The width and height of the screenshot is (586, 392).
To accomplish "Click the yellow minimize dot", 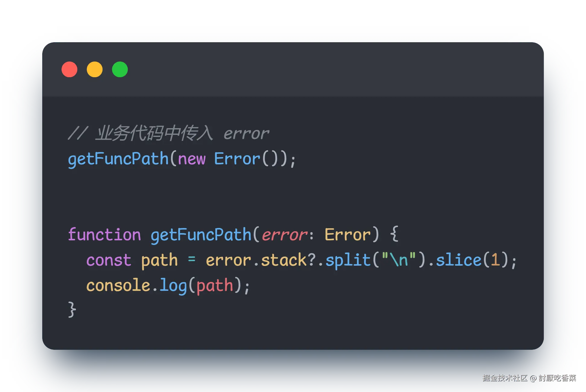I will click(x=95, y=69).
